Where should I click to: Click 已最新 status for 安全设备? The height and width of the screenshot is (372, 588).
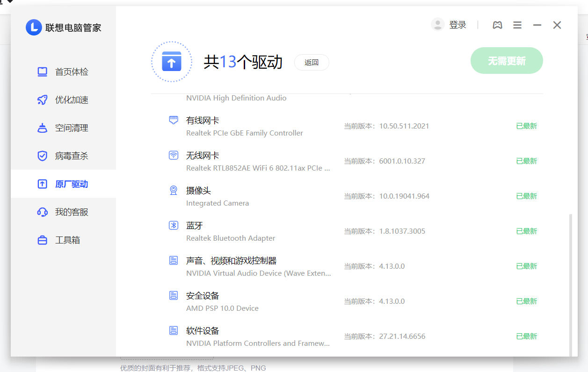click(527, 301)
